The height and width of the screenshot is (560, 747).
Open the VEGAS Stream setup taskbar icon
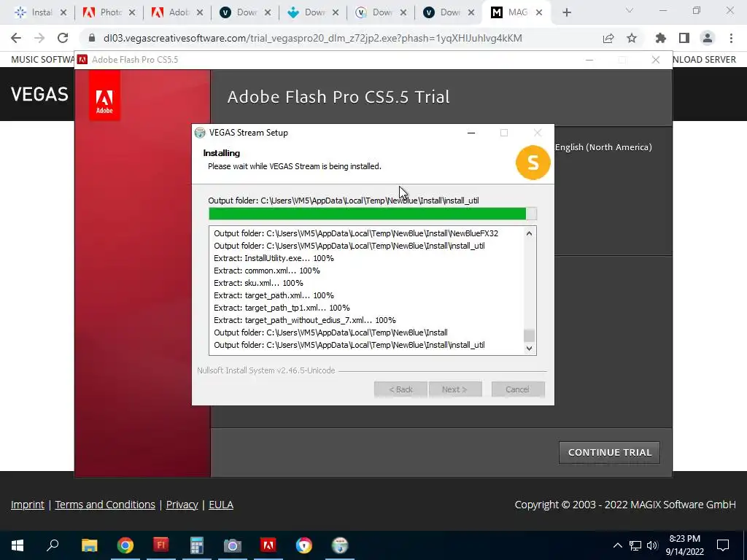click(x=340, y=545)
